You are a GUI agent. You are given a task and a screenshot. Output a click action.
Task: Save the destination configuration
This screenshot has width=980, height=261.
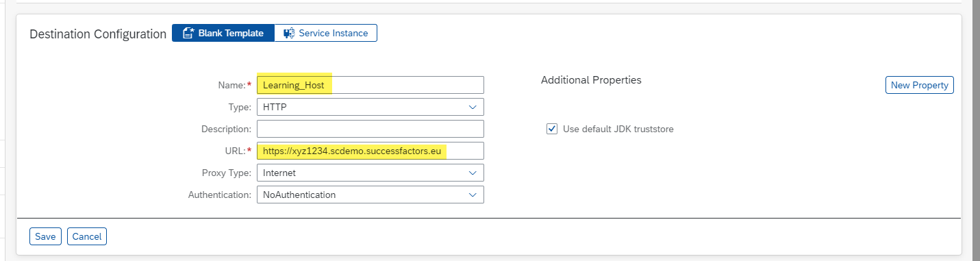click(x=45, y=236)
